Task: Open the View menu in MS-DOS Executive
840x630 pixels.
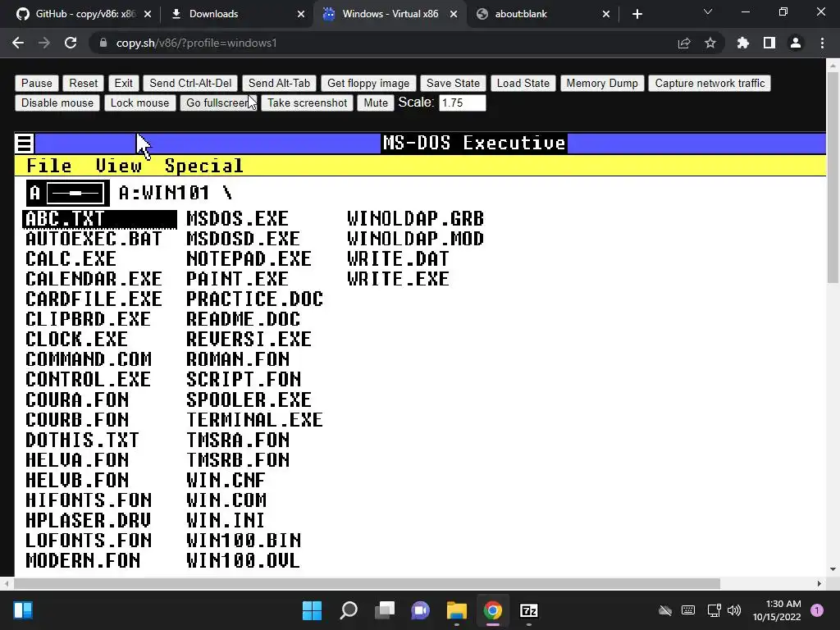Action: pos(118,166)
